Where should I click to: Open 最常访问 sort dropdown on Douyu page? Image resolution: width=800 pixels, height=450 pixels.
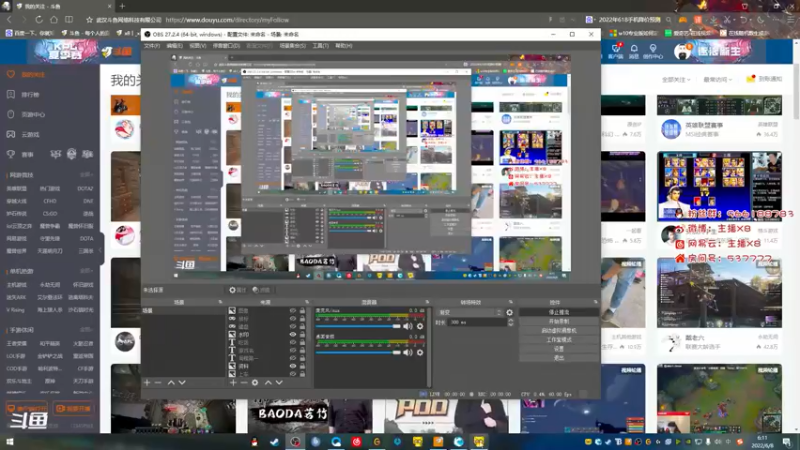pyautogui.click(x=717, y=80)
